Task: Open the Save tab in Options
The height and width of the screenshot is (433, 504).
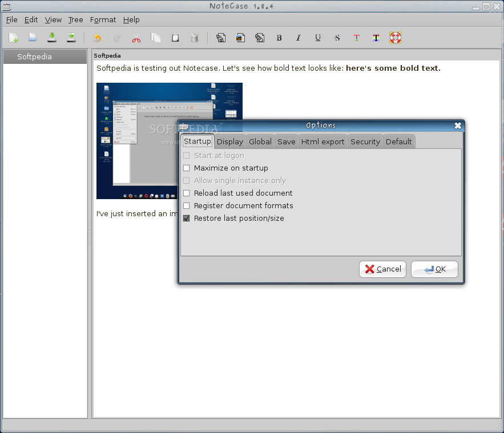Action: pos(287,141)
